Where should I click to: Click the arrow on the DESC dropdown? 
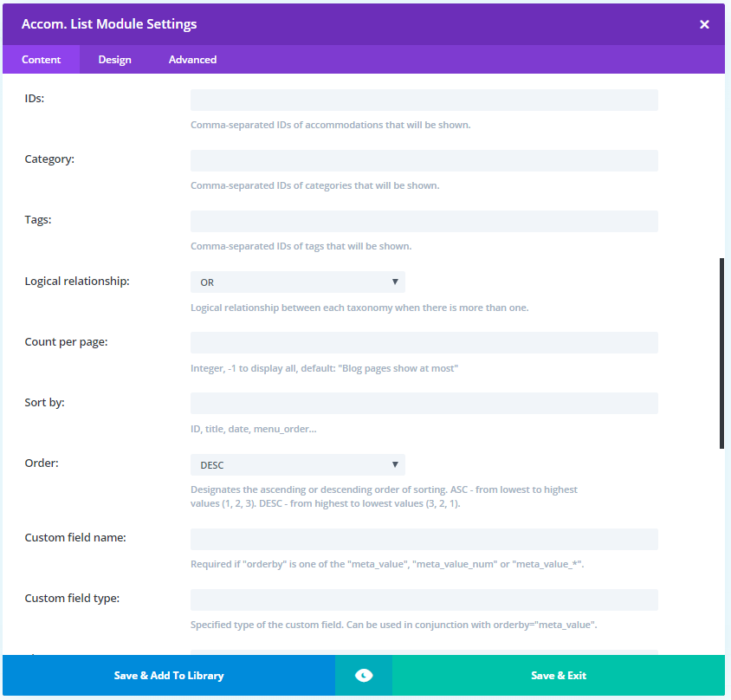(x=395, y=465)
